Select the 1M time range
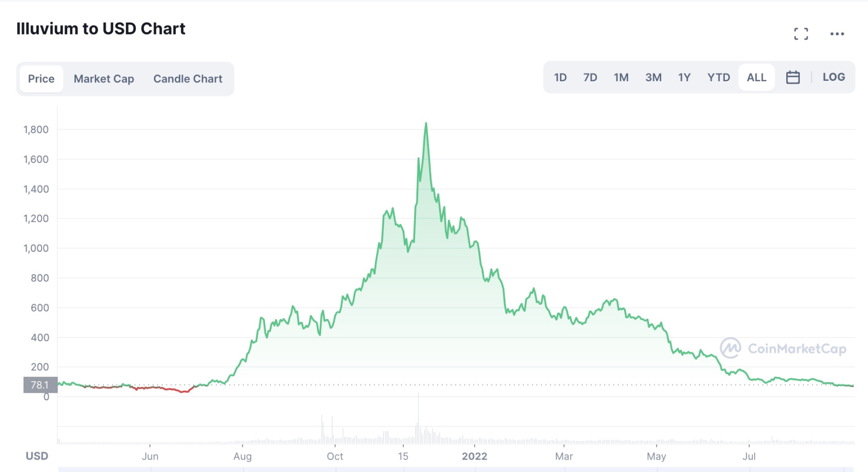 coord(621,77)
